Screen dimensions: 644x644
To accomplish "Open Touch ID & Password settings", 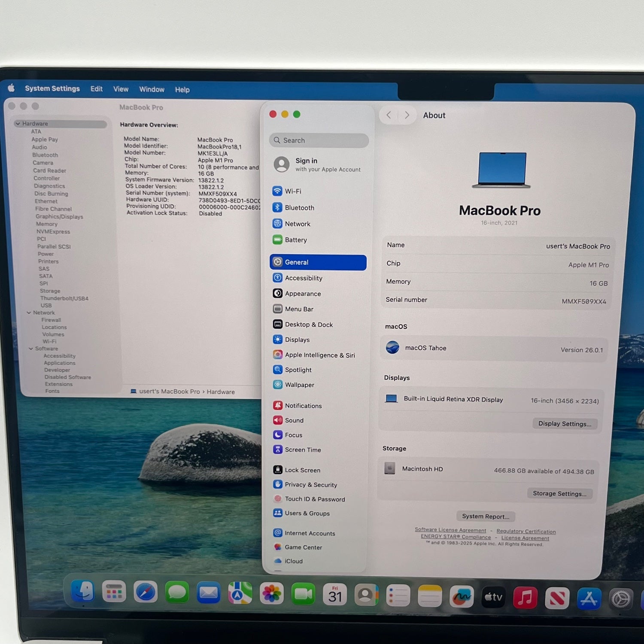I will (x=314, y=499).
